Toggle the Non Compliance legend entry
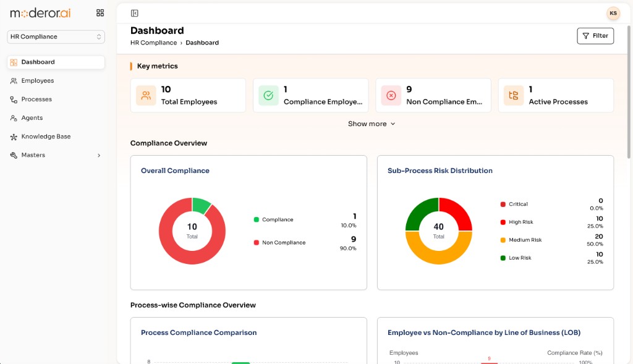633x364 pixels. (279, 242)
